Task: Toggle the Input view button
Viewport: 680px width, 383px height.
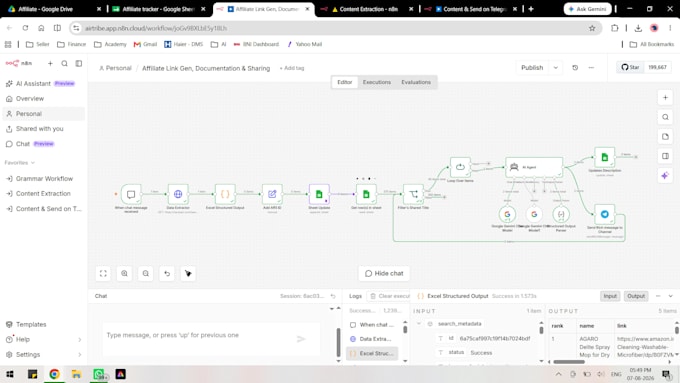Action: [x=610, y=296]
